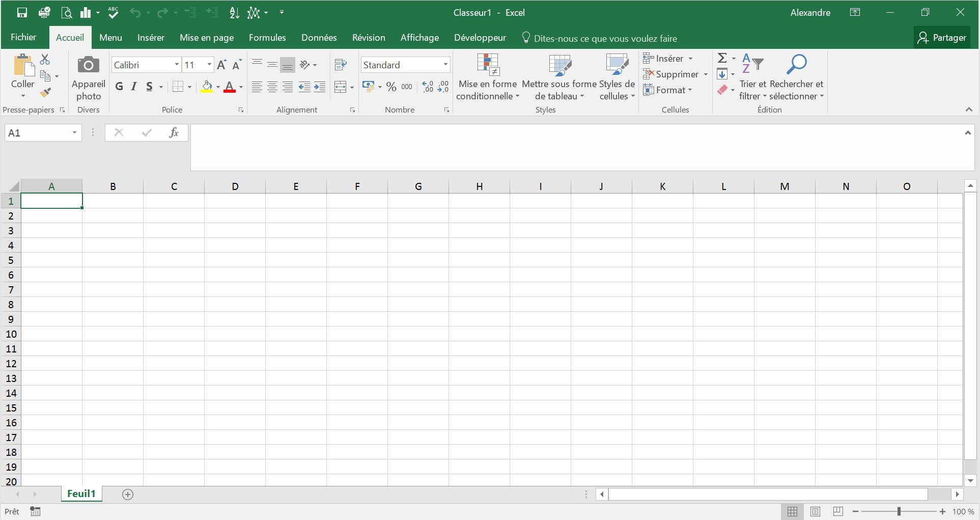Viewport: 980px width, 520px height.
Task: Toggle italic I formatting
Action: pyautogui.click(x=134, y=87)
